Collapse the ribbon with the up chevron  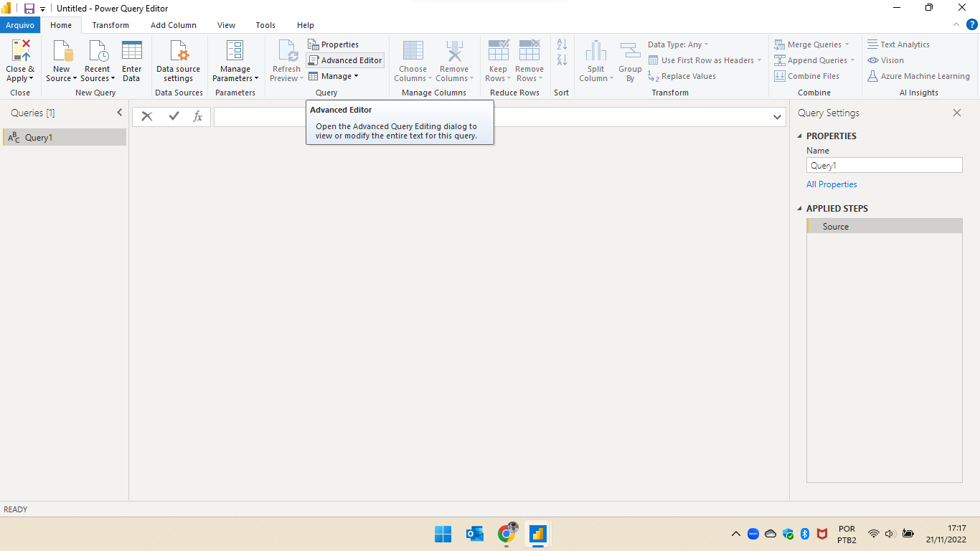(956, 25)
